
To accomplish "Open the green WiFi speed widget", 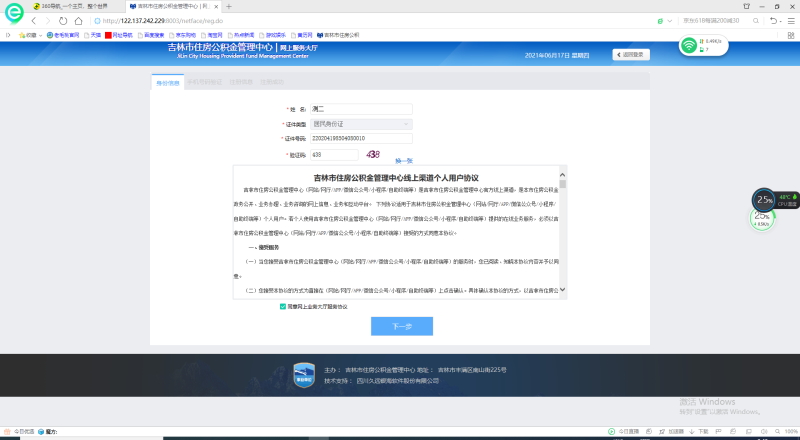I will [x=702, y=45].
